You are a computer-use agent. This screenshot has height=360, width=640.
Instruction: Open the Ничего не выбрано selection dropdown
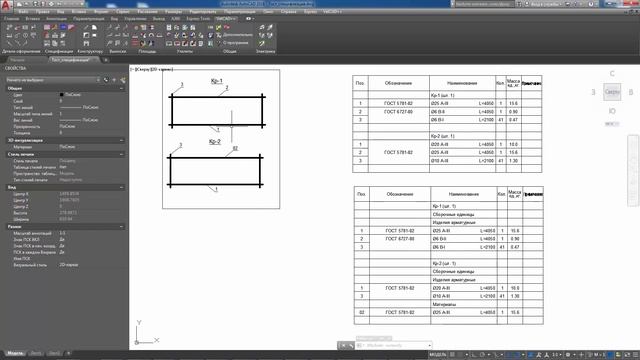53,80
